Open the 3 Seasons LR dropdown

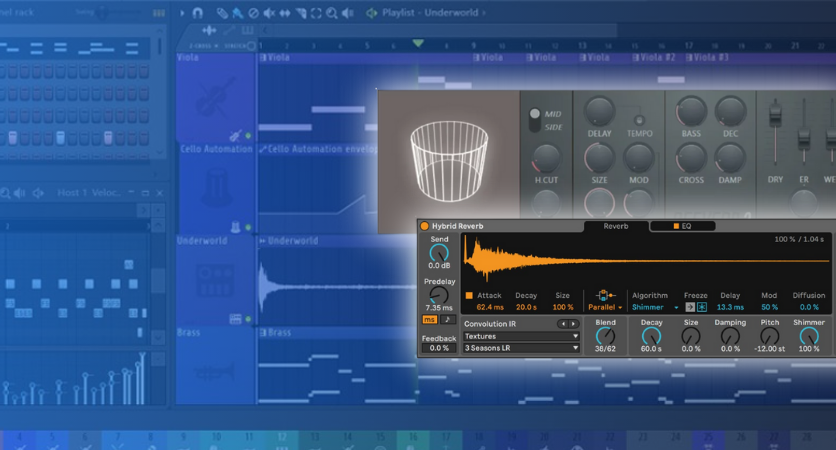pyautogui.click(x=521, y=348)
